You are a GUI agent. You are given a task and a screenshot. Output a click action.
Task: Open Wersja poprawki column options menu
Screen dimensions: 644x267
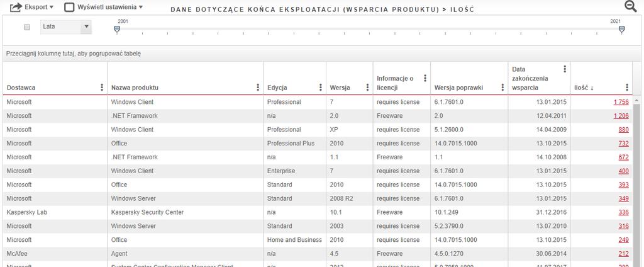pyautogui.click(x=502, y=88)
